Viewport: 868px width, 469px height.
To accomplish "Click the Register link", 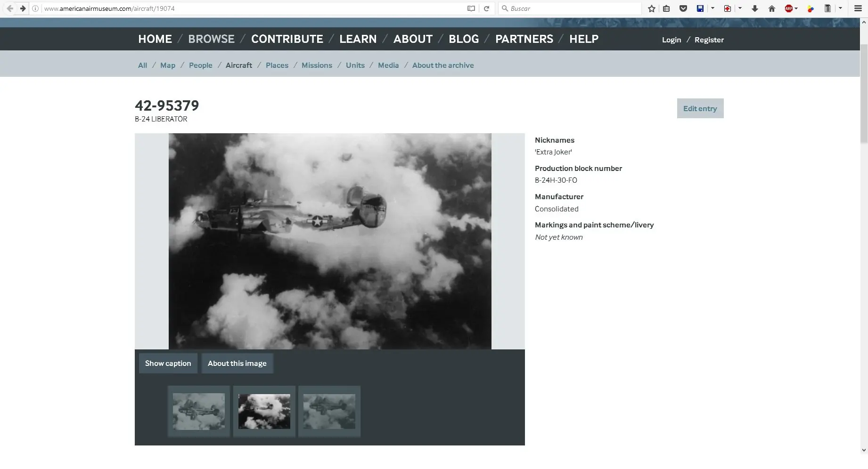I will click(709, 40).
